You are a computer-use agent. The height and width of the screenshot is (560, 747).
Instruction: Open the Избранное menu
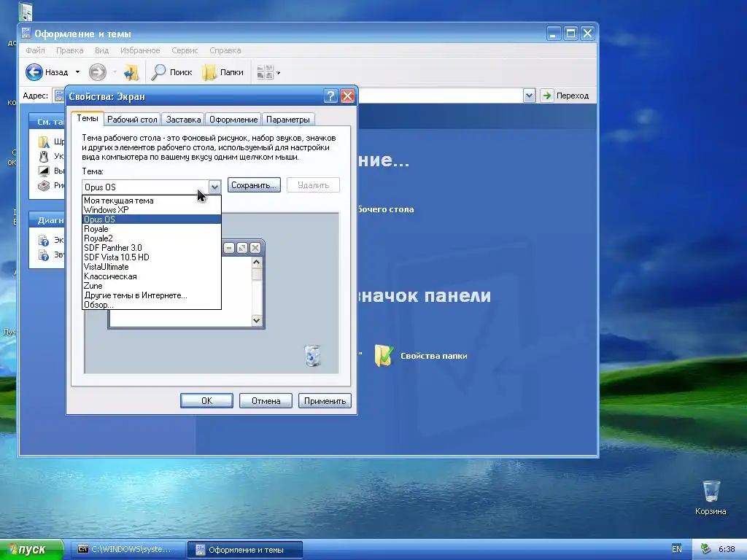140,50
